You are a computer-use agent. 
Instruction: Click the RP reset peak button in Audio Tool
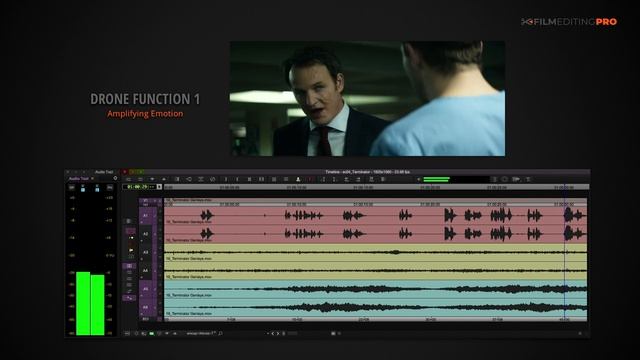point(72,187)
